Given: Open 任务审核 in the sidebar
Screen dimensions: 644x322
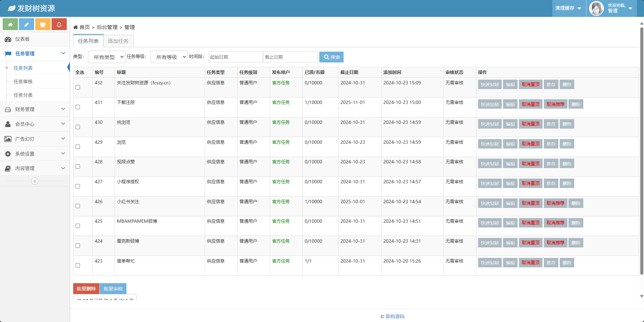Looking at the screenshot, I should 23,82.
